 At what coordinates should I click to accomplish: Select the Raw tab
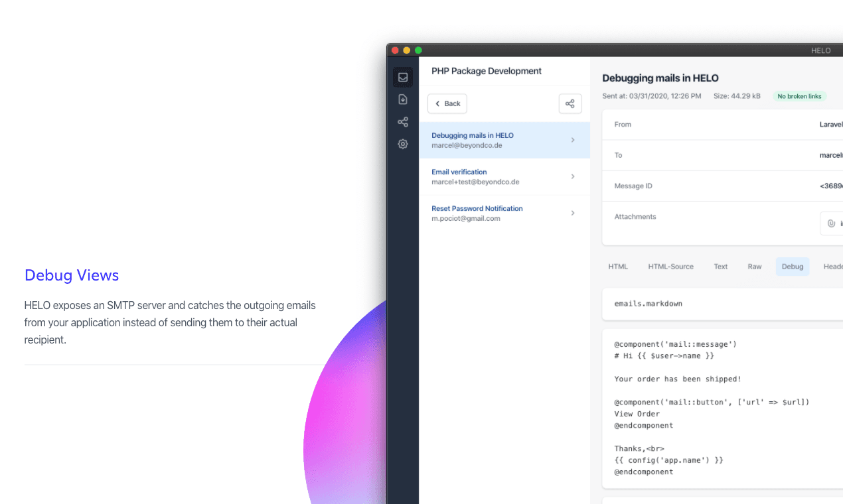click(755, 267)
